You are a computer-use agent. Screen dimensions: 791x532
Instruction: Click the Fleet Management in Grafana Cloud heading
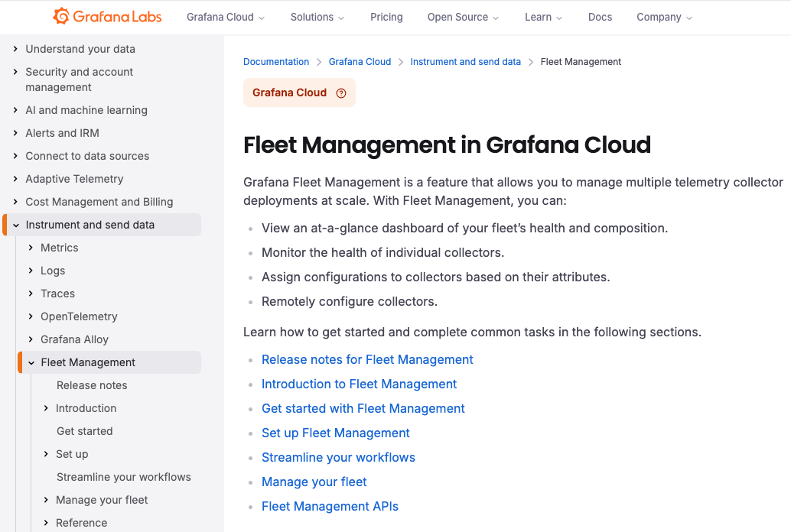(x=447, y=144)
